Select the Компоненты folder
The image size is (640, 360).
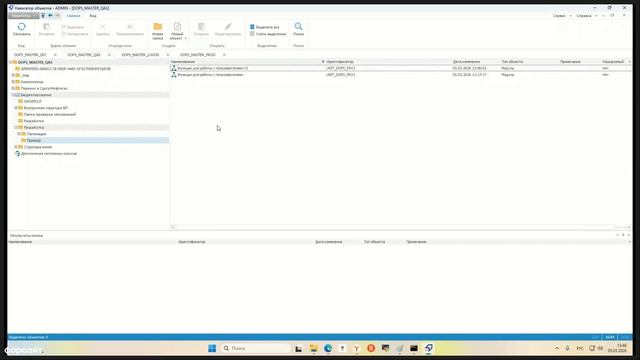coord(32,82)
